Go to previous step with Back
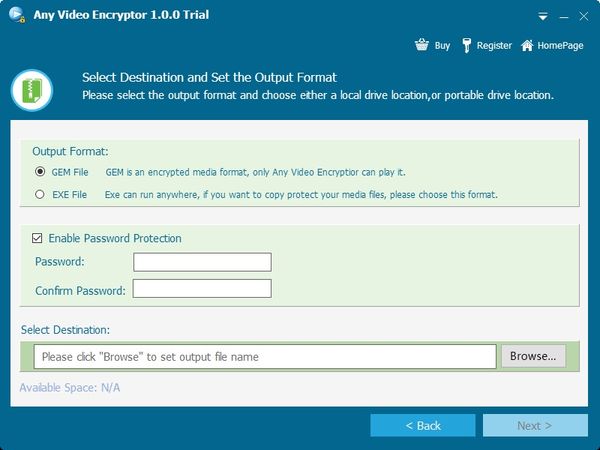 point(423,425)
